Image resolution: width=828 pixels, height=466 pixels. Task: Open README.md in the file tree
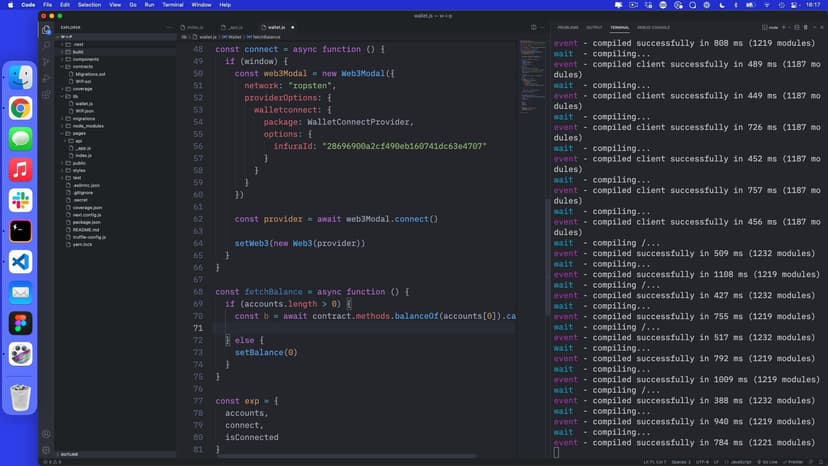[x=87, y=229]
